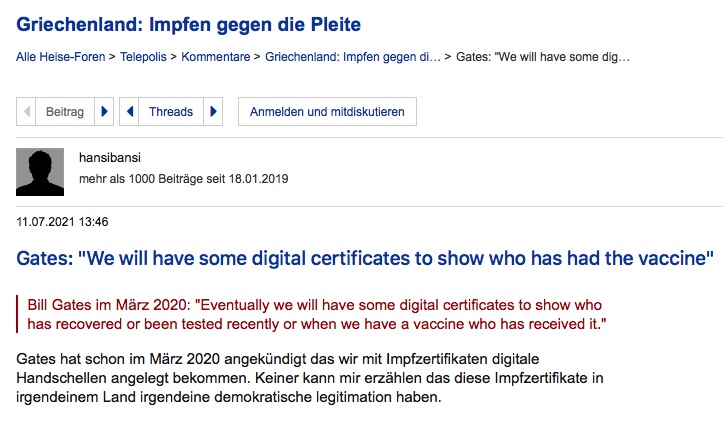Open the Alle Heise-Foren breadcrumb

coord(59,57)
